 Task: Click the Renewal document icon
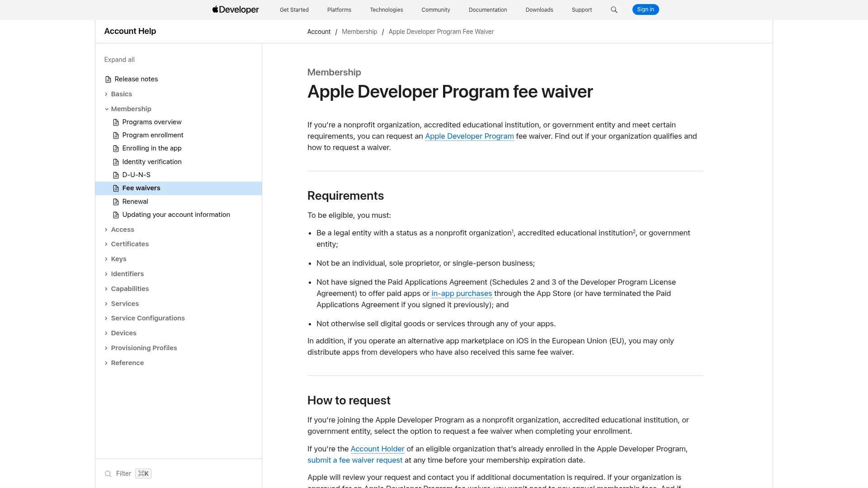click(x=116, y=202)
